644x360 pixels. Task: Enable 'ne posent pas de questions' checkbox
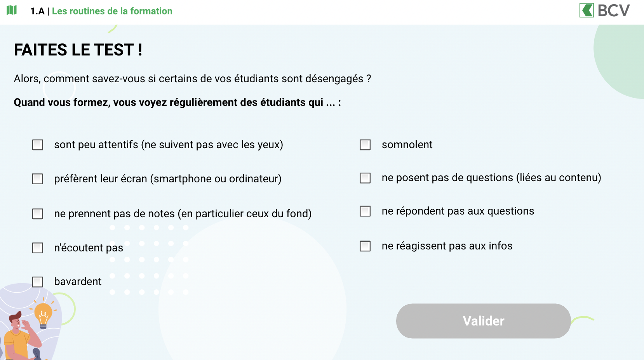coord(365,178)
